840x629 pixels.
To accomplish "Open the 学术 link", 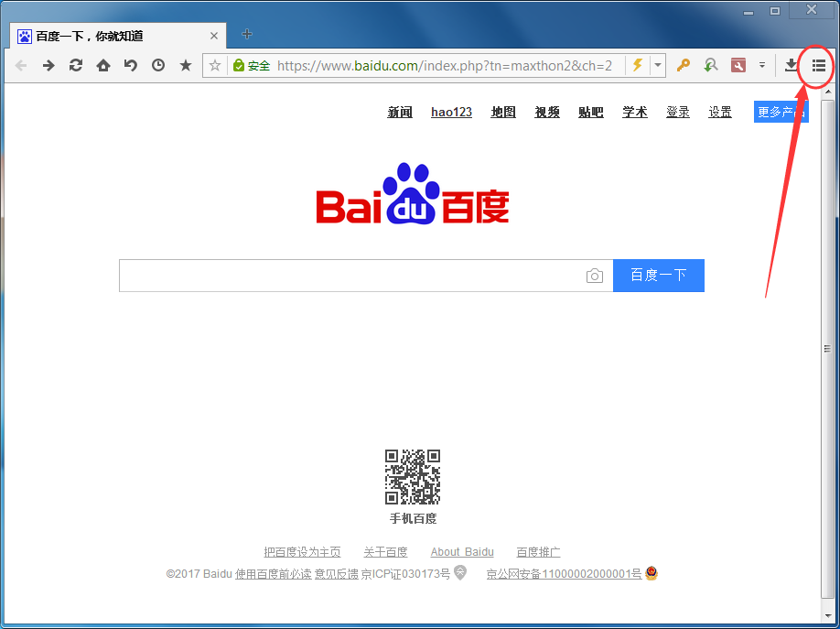I will (635, 112).
